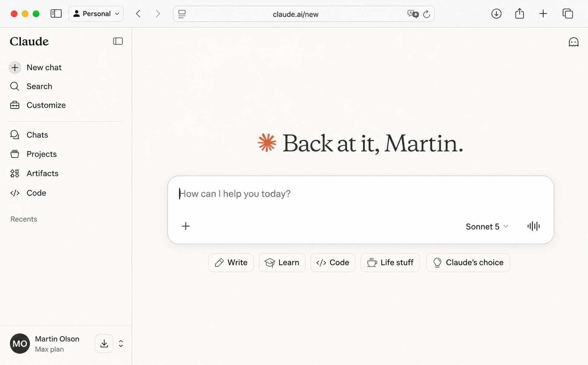Open a new browser tab
Image resolution: width=588 pixels, height=365 pixels.
click(x=543, y=14)
